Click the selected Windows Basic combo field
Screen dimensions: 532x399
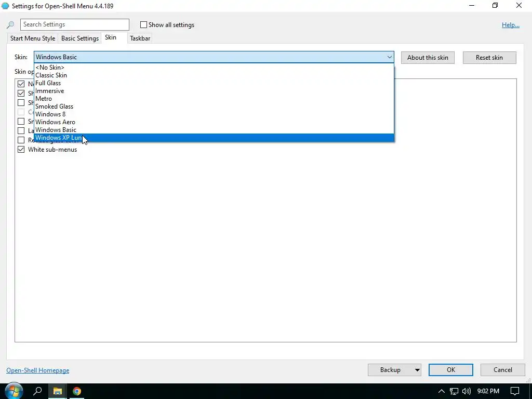click(x=214, y=57)
